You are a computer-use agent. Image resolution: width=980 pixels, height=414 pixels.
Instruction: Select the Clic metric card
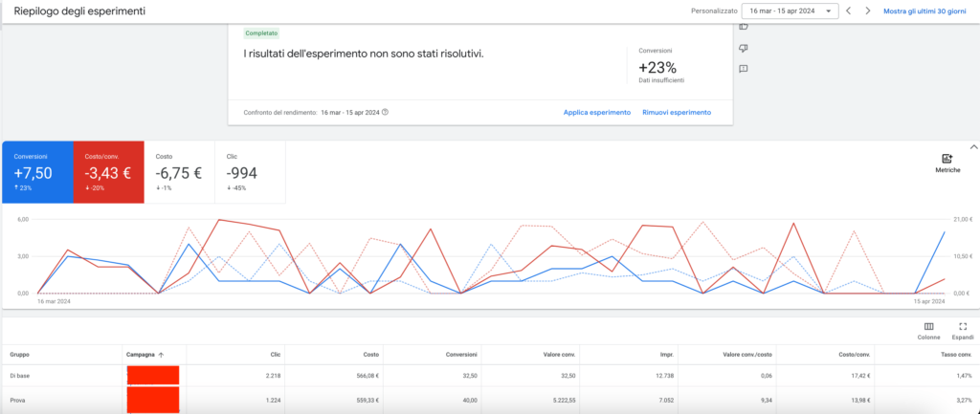point(250,172)
